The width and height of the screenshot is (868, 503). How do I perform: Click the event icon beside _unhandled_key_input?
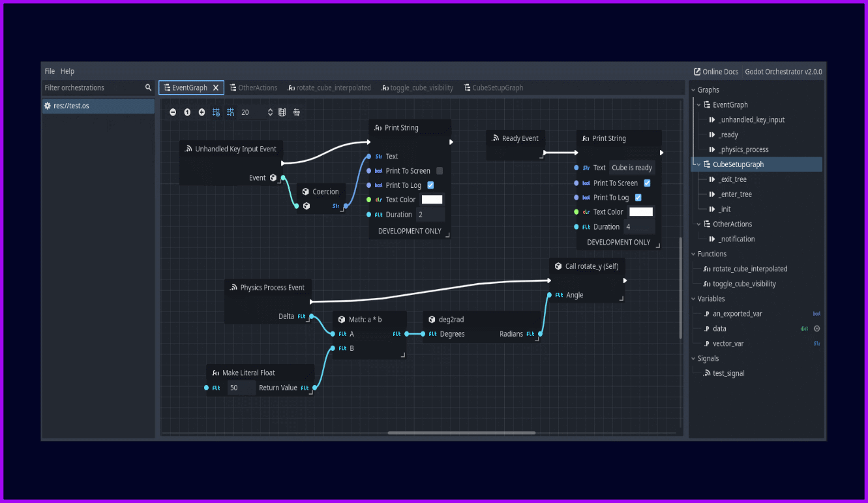tap(712, 119)
